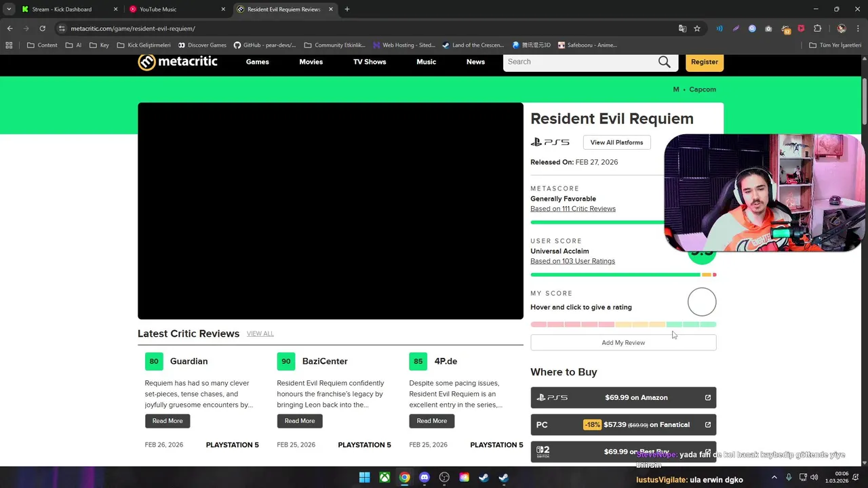
Task: Open the Kick Geliştirmeleri bookmarks folder
Action: pos(144,45)
